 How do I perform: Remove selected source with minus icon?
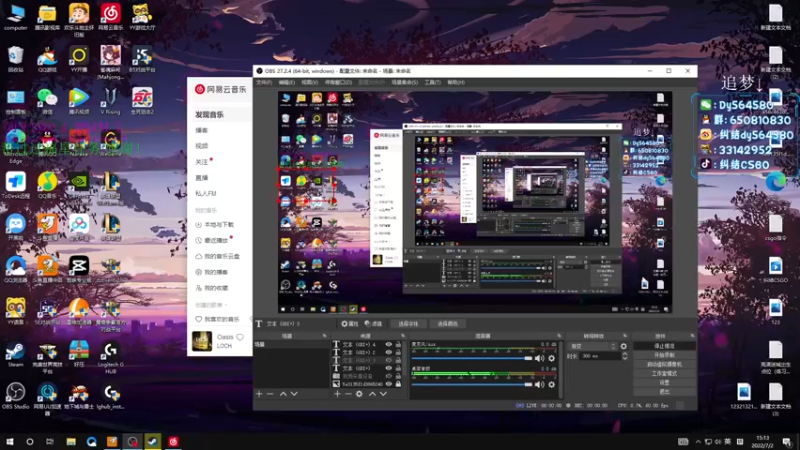[x=348, y=394]
